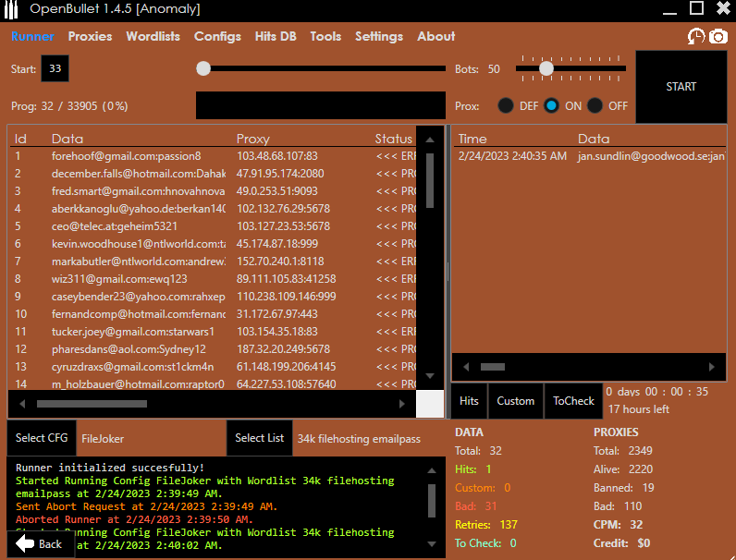Click the Time column header
Screen dimensions: 736x560
pyautogui.click(x=472, y=139)
